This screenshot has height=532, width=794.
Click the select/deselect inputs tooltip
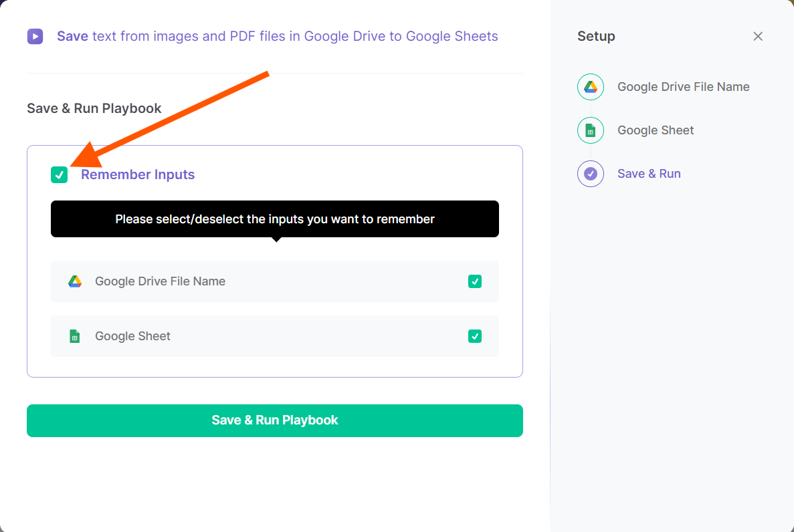pos(275,219)
